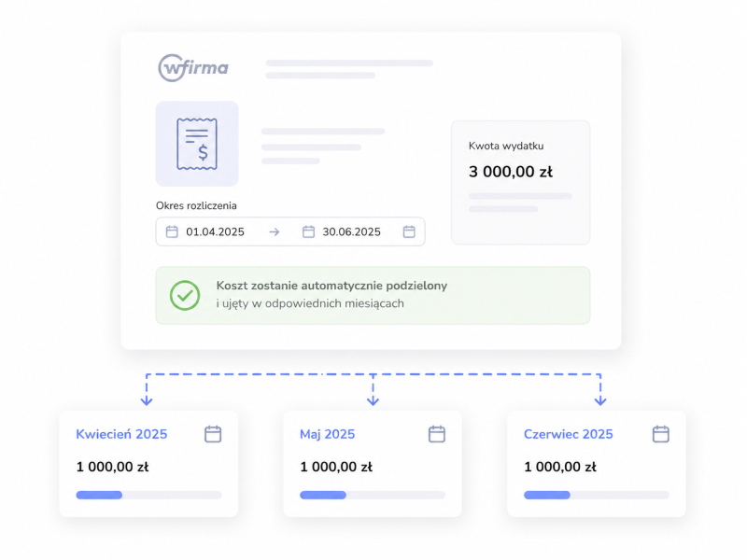Select the start date 01.04.2025 field
The width and height of the screenshot is (747, 560).
(x=215, y=231)
